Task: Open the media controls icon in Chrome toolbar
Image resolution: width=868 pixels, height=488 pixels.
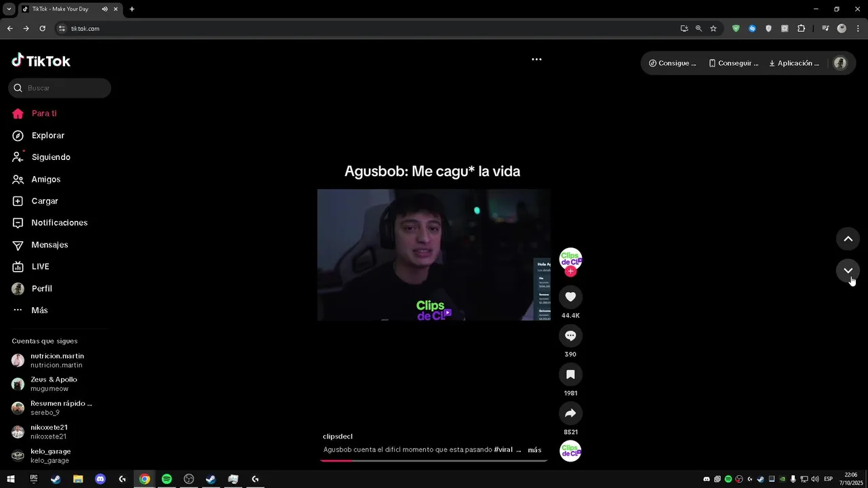Action: [825, 28]
